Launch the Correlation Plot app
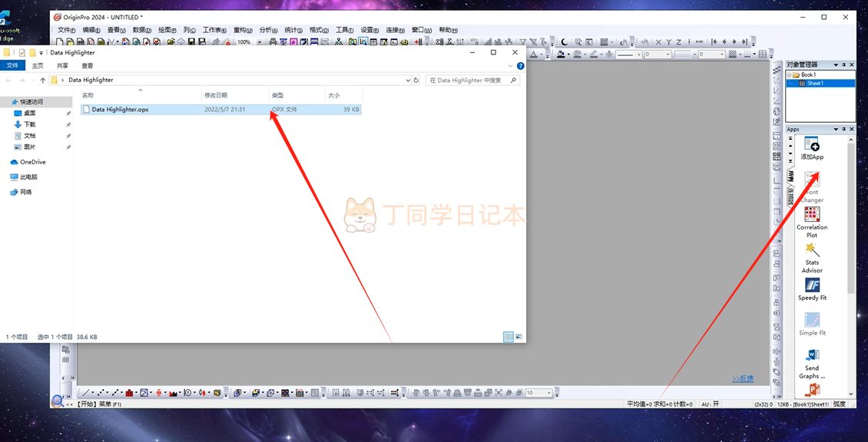Image resolution: width=868 pixels, height=442 pixels. click(811, 223)
